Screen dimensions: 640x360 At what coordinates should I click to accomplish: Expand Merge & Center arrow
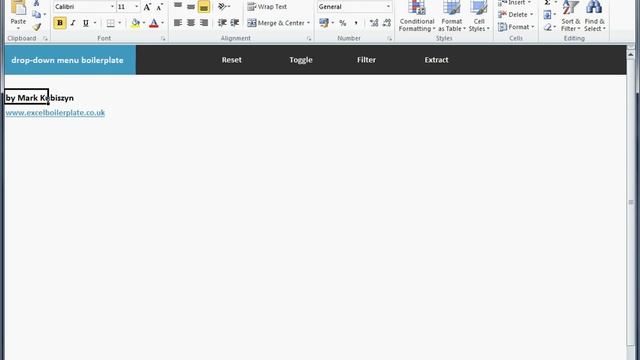pyautogui.click(x=309, y=23)
